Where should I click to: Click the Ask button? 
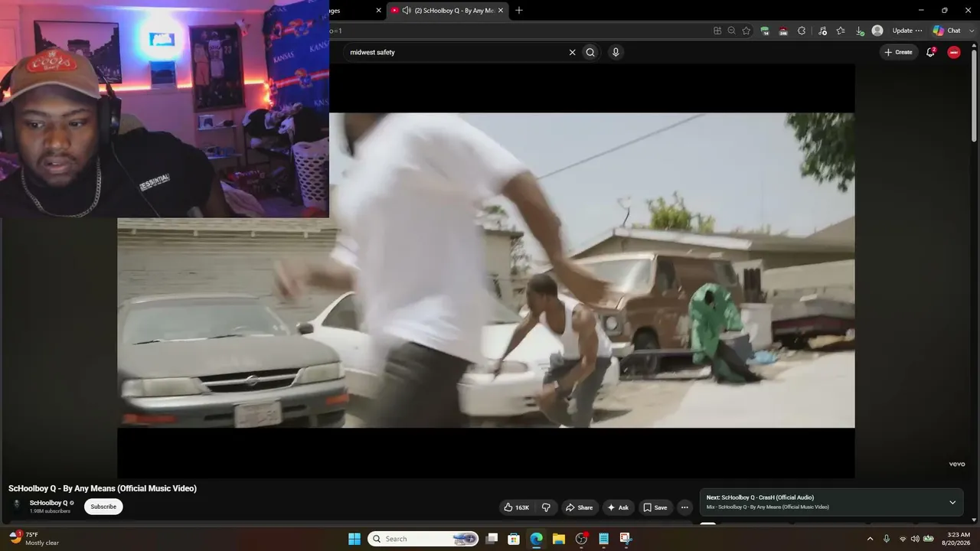tap(618, 507)
